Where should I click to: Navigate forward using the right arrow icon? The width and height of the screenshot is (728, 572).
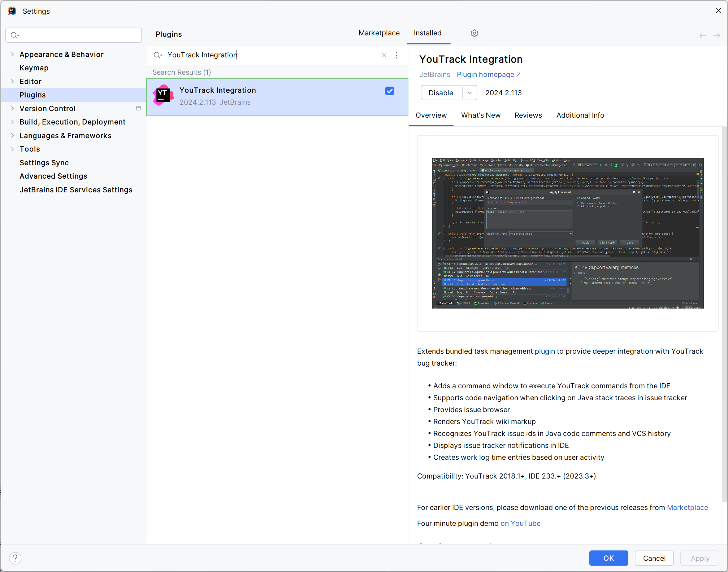[x=717, y=35]
